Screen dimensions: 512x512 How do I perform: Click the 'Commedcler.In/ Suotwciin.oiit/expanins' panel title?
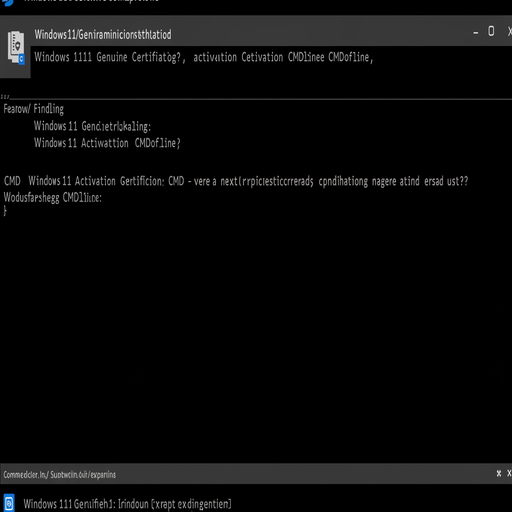60,474
